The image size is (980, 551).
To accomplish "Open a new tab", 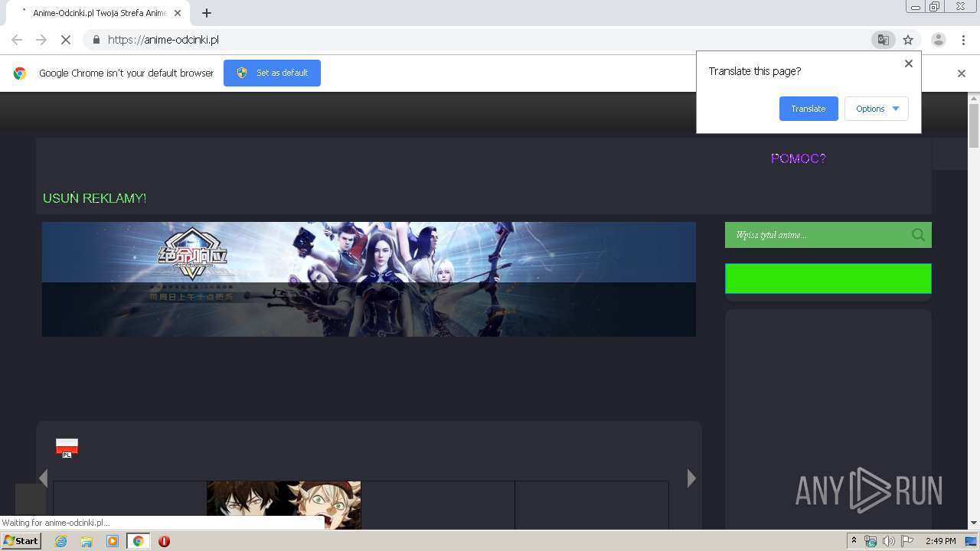I will [207, 13].
